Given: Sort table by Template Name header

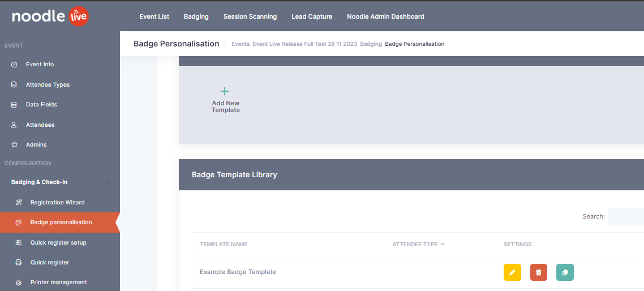Looking at the screenshot, I should click(224, 245).
